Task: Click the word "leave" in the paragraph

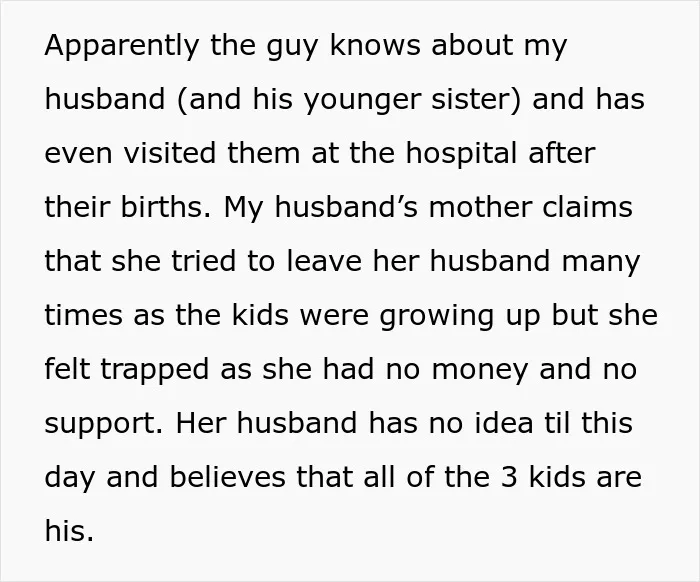Action: (x=324, y=261)
